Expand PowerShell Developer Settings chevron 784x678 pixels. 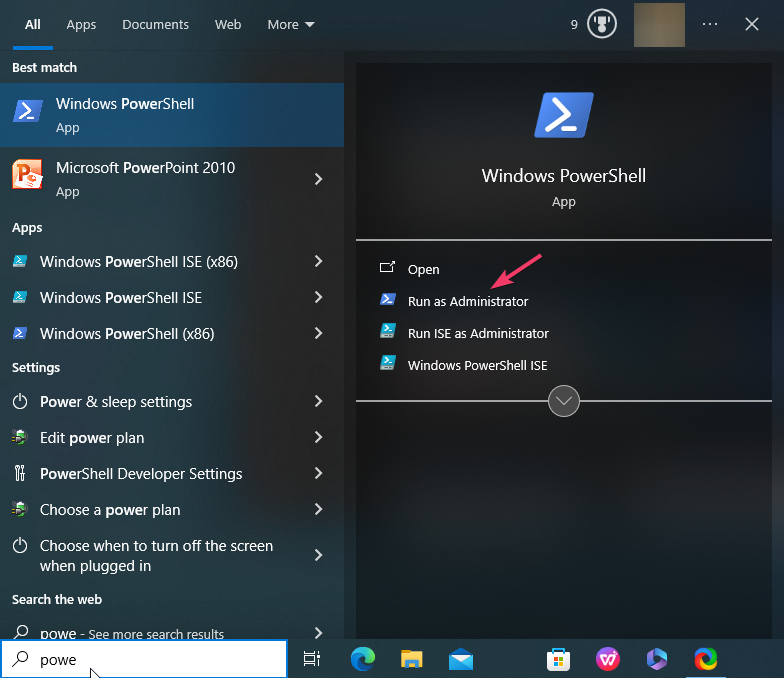[x=318, y=473]
